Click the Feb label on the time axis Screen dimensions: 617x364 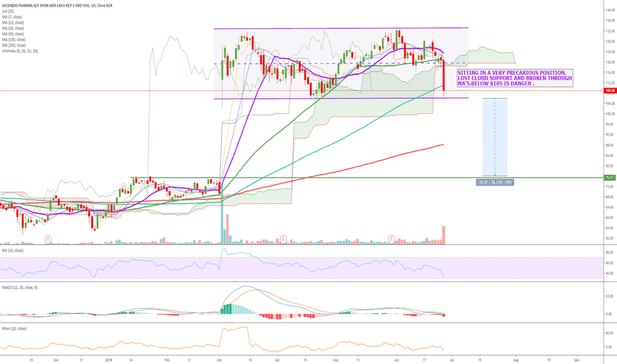pyautogui.click(x=167, y=359)
